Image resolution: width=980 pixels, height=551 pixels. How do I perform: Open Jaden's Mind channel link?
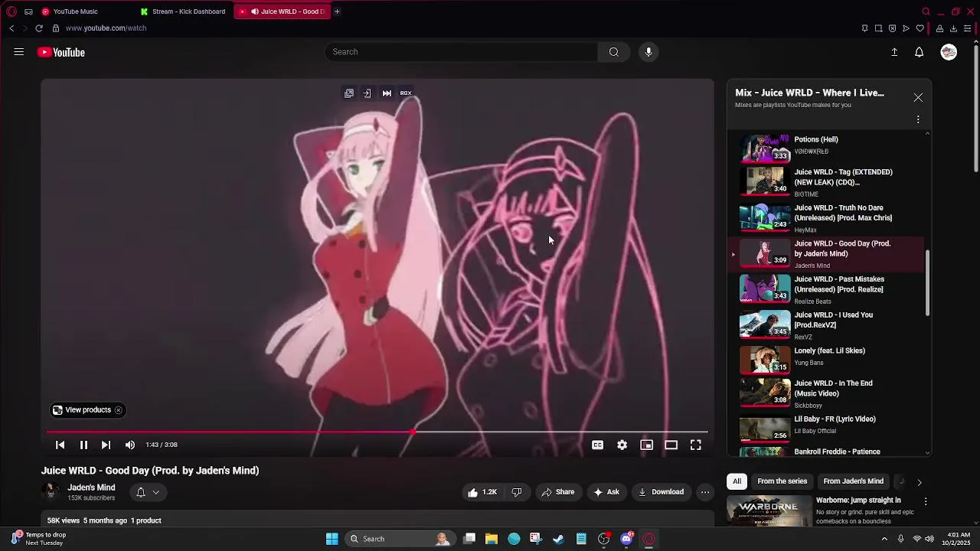[91, 487]
